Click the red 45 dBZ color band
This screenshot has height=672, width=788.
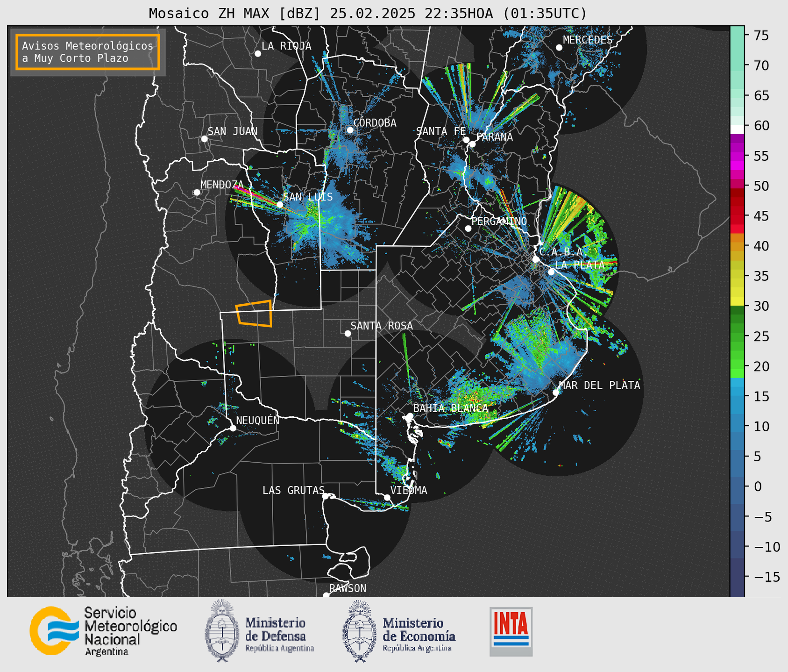pos(737,216)
